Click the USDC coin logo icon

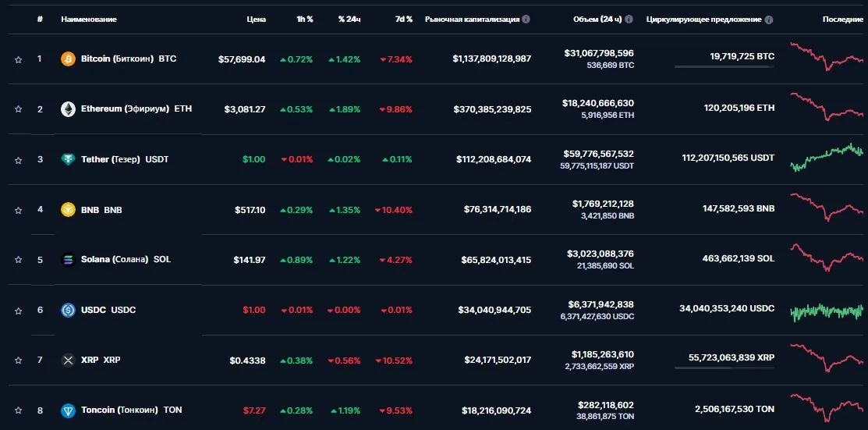click(x=68, y=310)
